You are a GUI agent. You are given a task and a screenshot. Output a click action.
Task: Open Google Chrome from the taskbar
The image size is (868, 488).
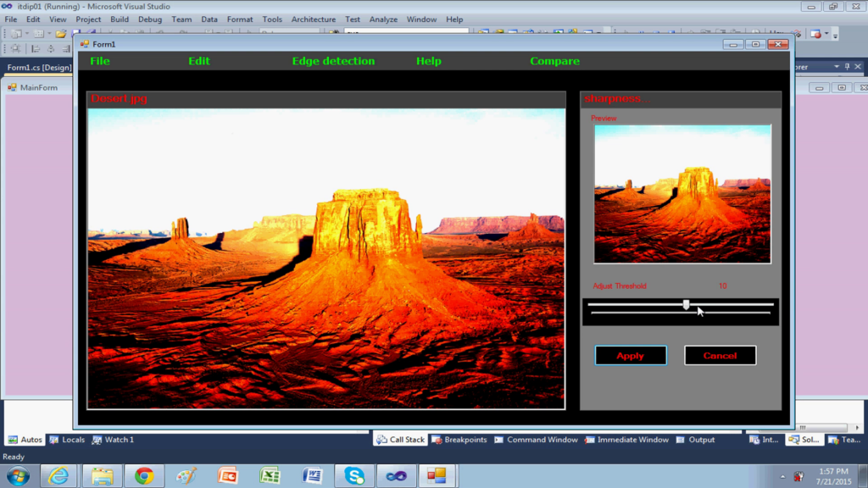tap(147, 474)
